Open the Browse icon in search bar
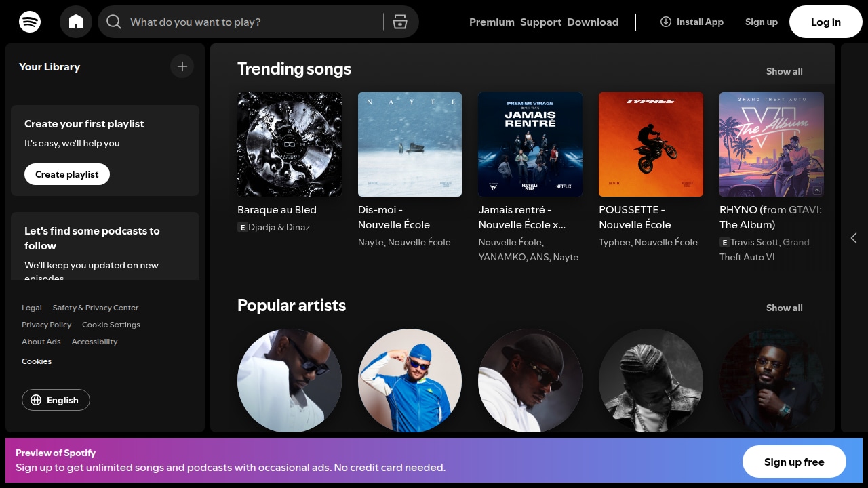The image size is (868, 488). click(400, 22)
